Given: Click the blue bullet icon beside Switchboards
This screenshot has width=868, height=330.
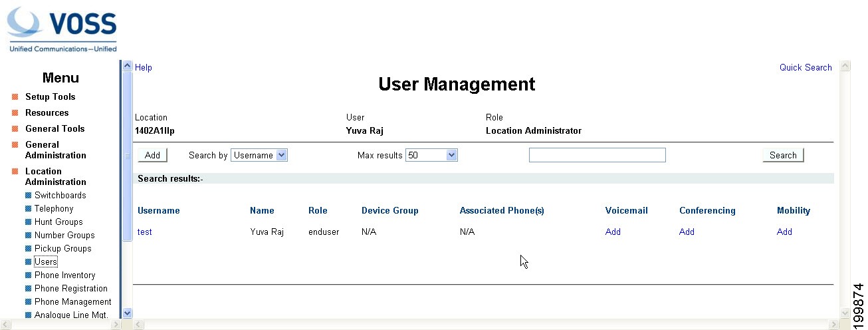Looking at the screenshot, I should (x=28, y=196).
